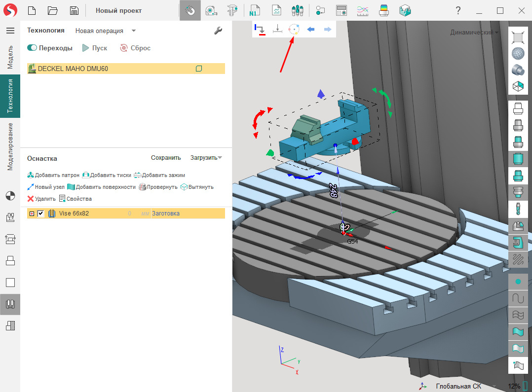Toggle the checkbox icon on DECKEL MAHO DMU60 row
The image size is (532, 392).
(199, 69)
